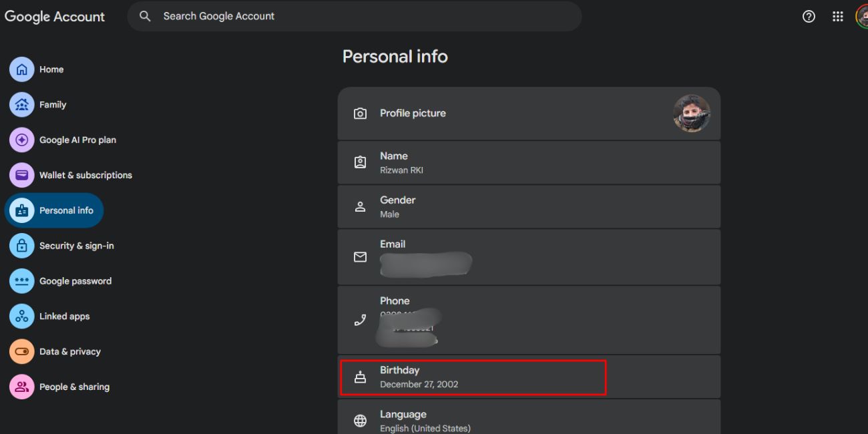The width and height of the screenshot is (868, 434).
Task: Click the account avatar in top bar
Action: (862, 17)
